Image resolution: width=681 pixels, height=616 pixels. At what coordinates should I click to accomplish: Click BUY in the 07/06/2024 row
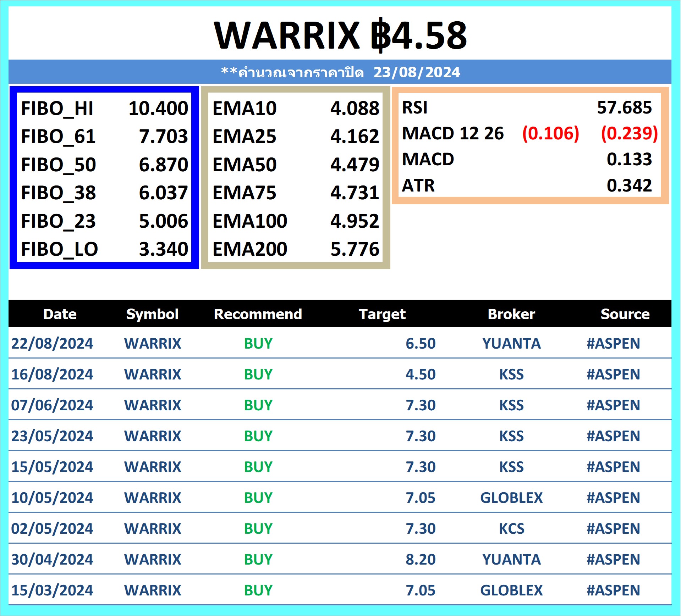258,405
